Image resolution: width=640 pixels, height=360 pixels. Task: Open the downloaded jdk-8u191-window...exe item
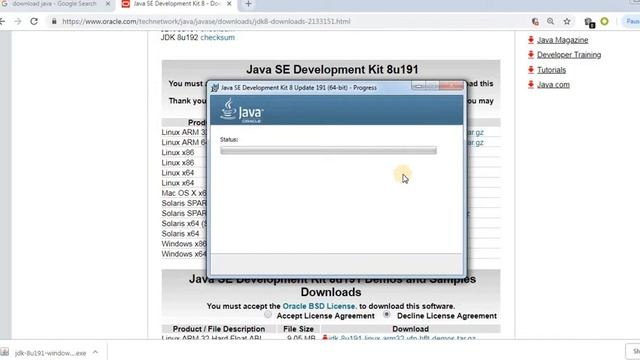50,353
